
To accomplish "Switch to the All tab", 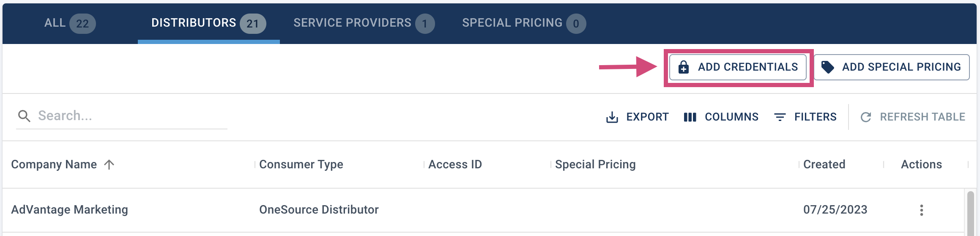I will (x=70, y=23).
